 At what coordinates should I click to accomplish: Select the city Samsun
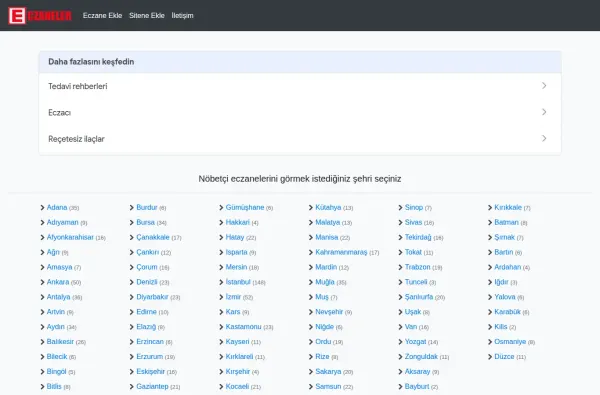(328, 387)
